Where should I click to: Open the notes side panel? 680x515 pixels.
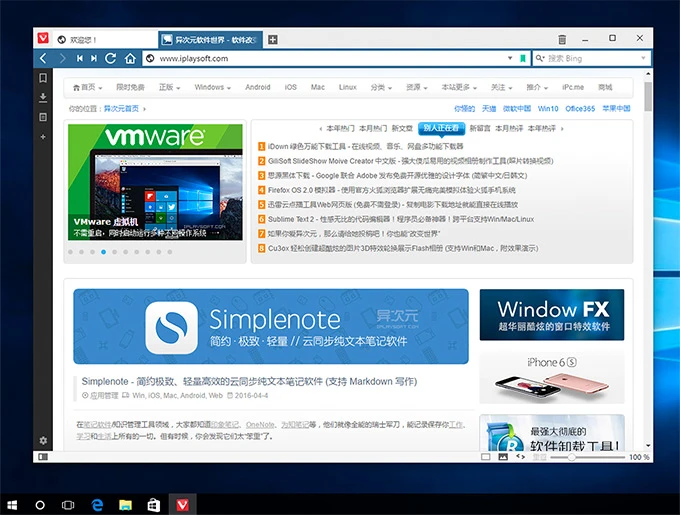[x=43, y=117]
